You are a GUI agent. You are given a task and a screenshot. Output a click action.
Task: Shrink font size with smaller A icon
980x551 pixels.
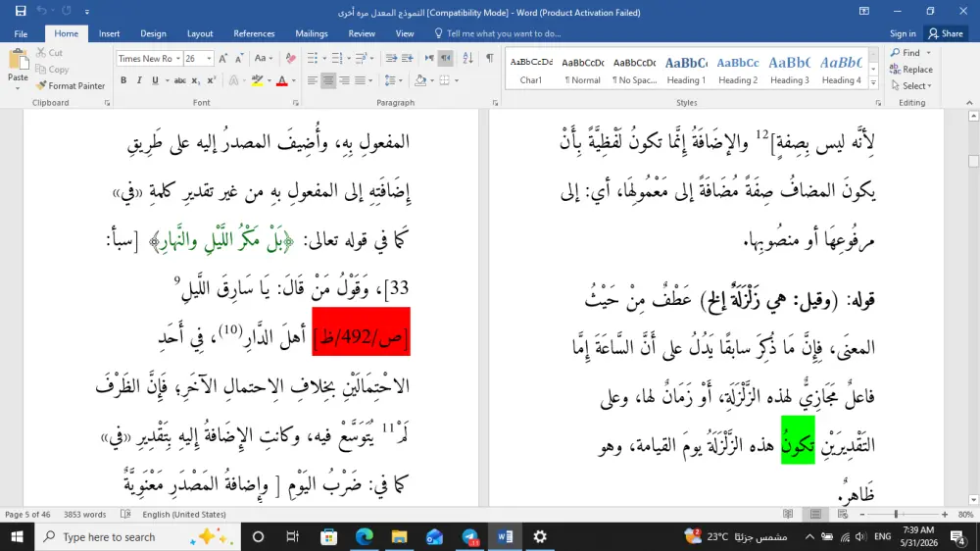tap(239, 58)
